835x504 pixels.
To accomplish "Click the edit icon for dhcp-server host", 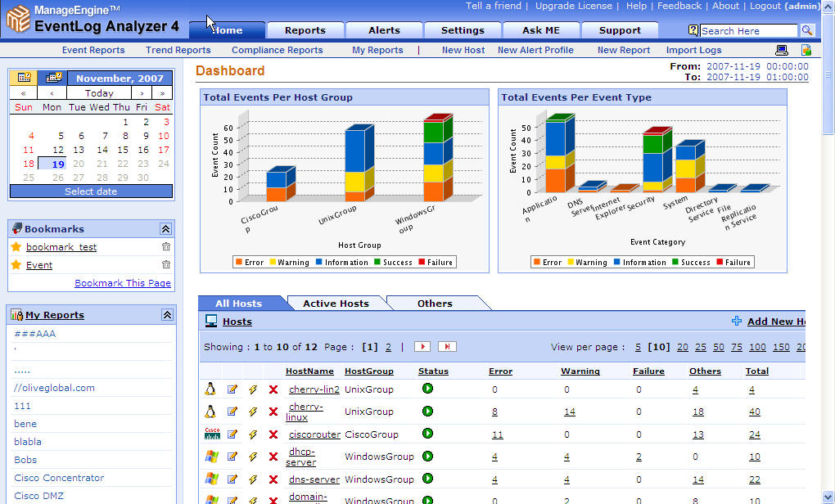I will point(232,456).
